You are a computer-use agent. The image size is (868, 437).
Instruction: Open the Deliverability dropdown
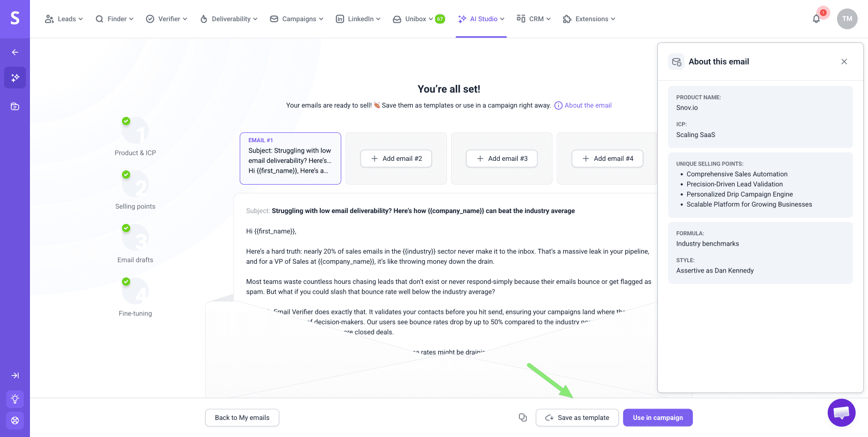(229, 19)
